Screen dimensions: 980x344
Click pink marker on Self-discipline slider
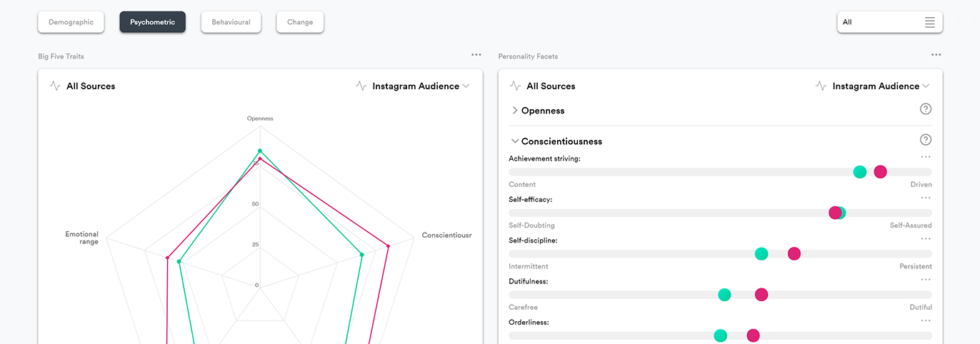(x=794, y=253)
